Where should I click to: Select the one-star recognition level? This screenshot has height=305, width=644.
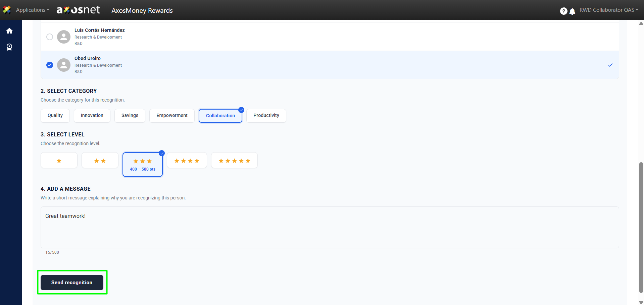point(59,161)
